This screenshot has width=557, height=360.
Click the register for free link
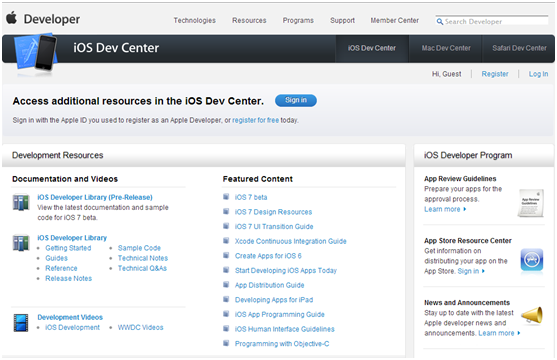(x=255, y=120)
